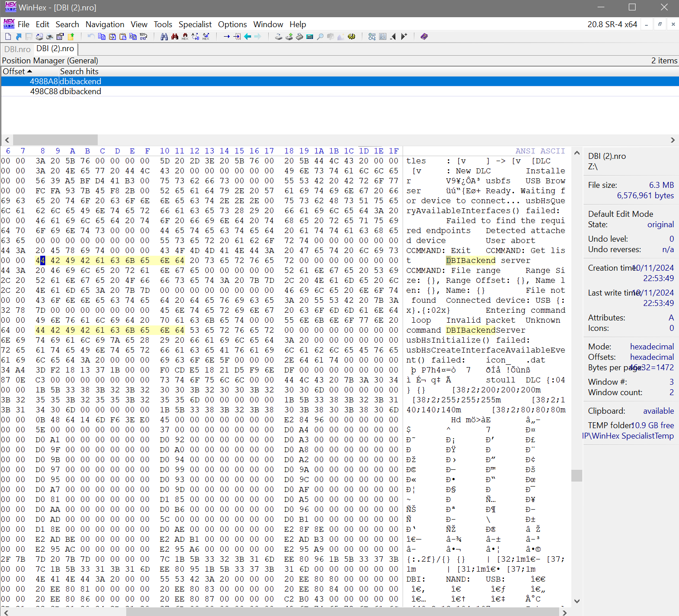
Task: Sort by the Offset column header
Action: (x=30, y=72)
